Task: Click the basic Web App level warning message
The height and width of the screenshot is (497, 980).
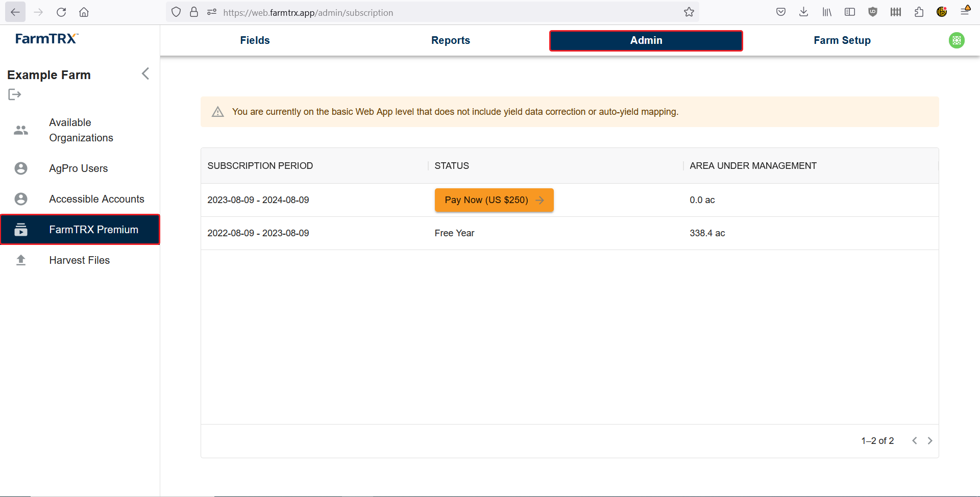Action: (455, 112)
